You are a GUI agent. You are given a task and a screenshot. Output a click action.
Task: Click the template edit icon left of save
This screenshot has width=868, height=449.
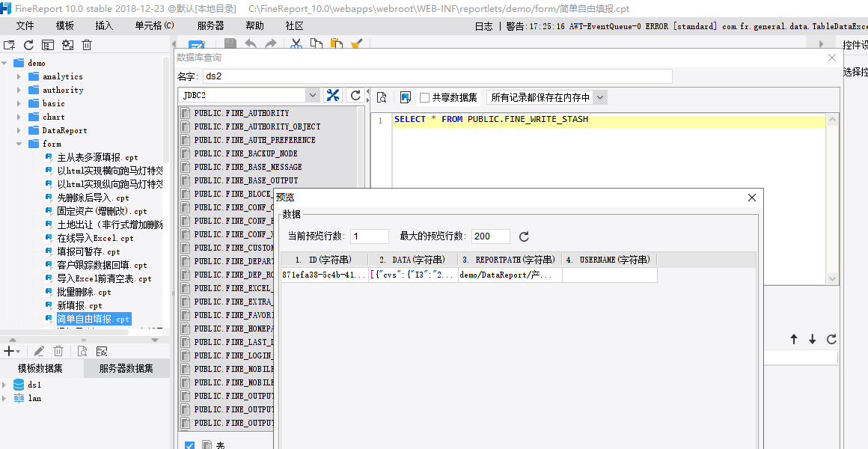click(197, 46)
